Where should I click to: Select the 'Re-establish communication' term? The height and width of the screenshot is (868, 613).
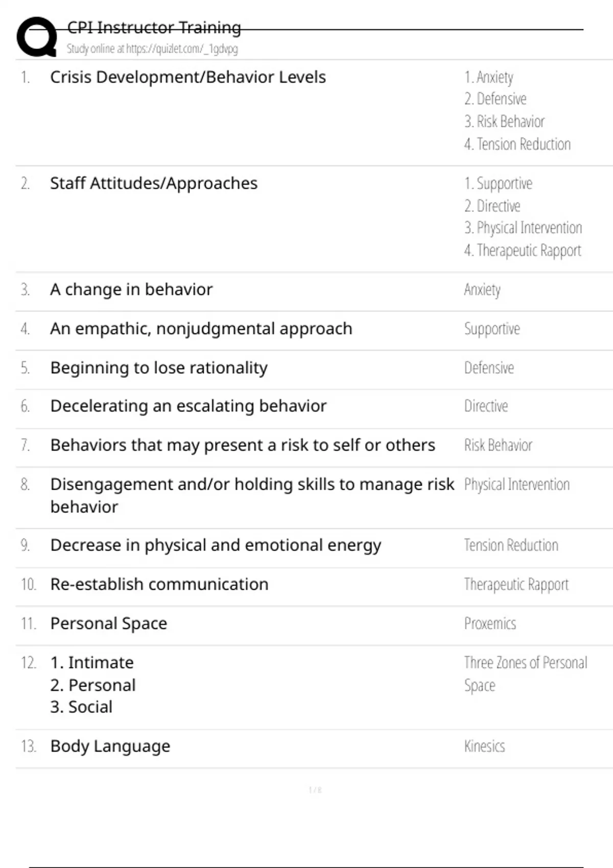point(159,584)
